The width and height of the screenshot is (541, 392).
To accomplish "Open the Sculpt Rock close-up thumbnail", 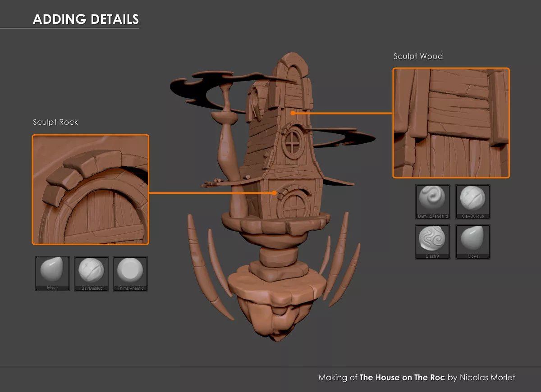I will (x=90, y=189).
